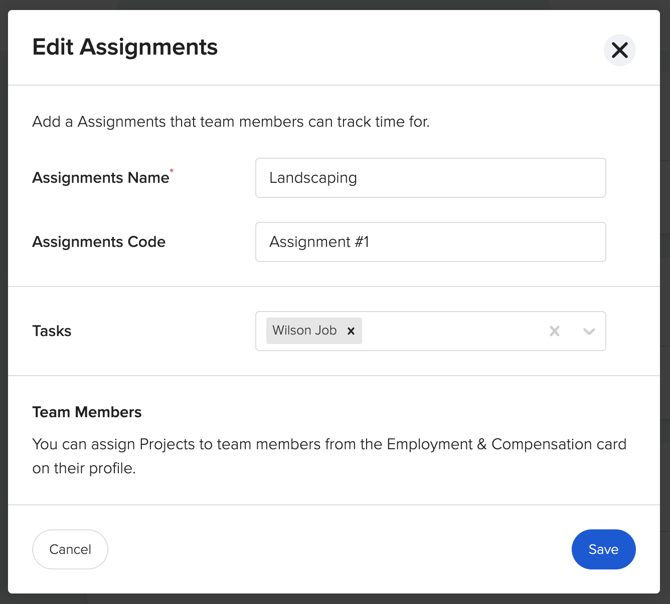670x604 pixels.
Task: Close the Edit Assignments dialog
Action: [620, 50]
